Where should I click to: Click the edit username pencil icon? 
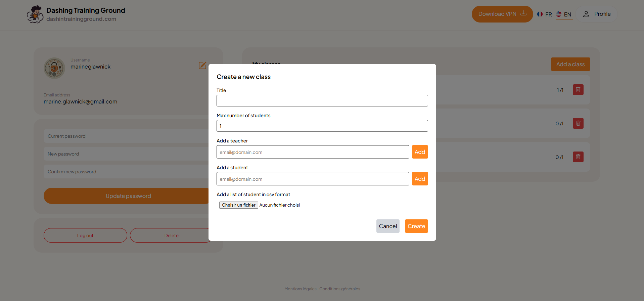tap(202, 66)
